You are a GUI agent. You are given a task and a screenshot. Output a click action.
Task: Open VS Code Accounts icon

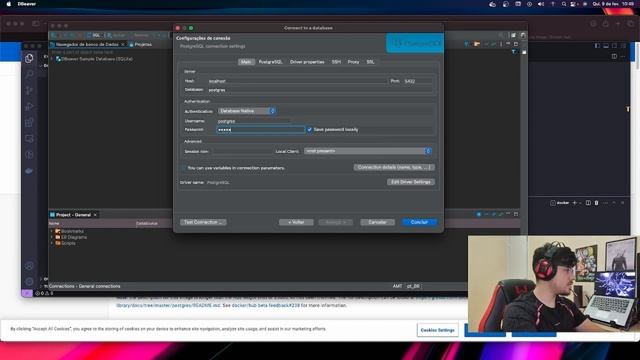tap(29, 266)
